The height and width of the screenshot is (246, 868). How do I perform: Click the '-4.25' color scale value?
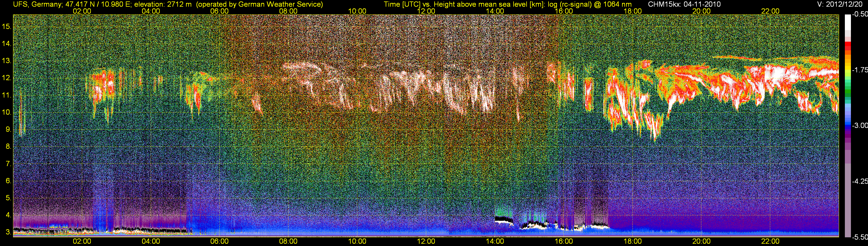click(x=860, y=181)
